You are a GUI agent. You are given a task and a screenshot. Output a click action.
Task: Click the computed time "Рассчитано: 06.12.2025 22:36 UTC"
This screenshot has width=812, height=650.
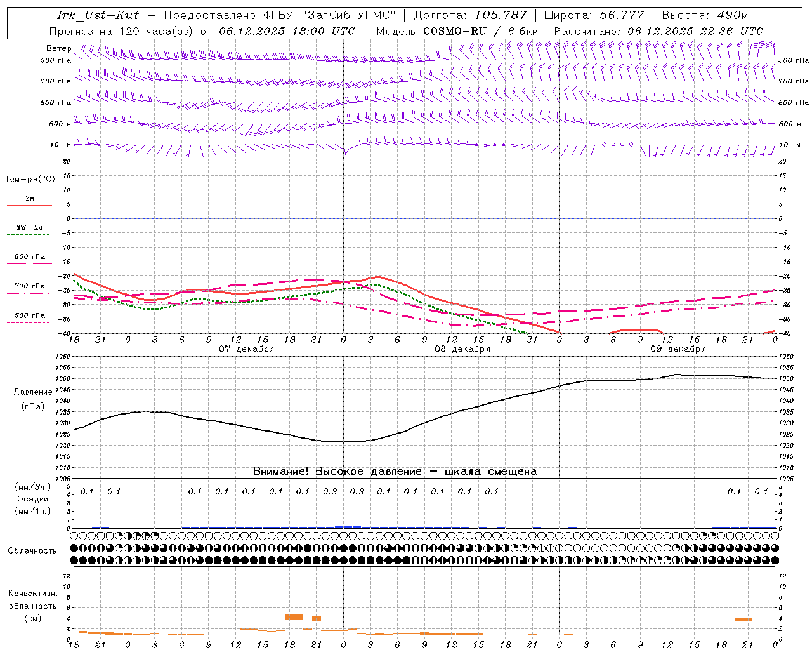[x=658, y=31]
